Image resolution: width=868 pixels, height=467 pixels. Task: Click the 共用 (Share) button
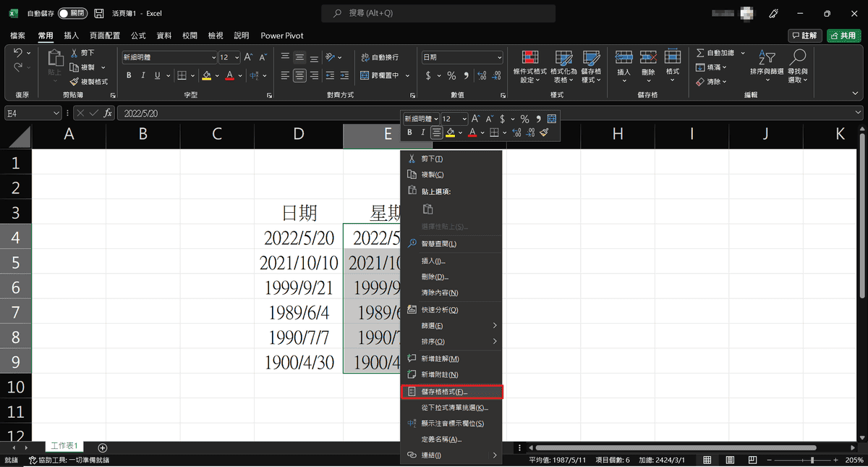click(x=843, y=35)
